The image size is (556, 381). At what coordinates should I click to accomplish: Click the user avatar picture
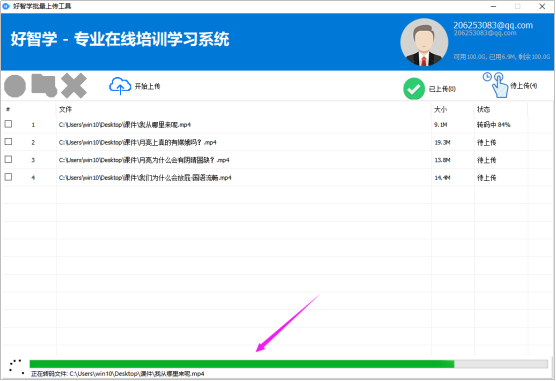coord(424,42)
